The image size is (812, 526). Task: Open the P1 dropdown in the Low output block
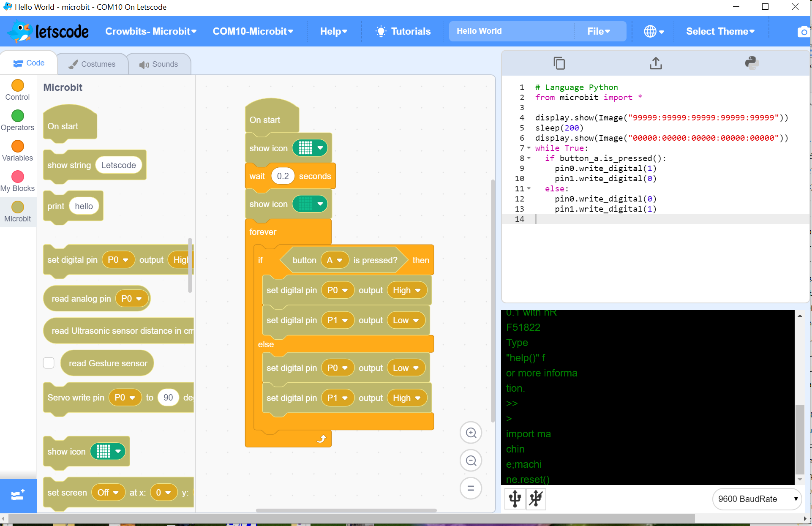pos(338,320)
